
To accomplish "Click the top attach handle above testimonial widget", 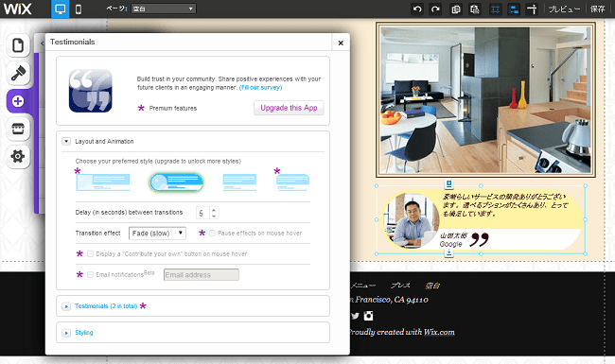I will point(449,184).
